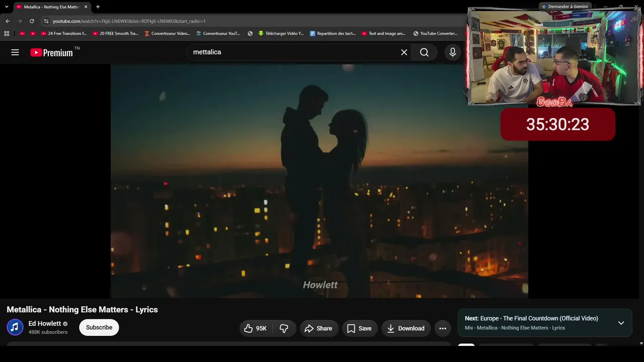Click the video player to pause
The image size is (644, 362).
319,181
